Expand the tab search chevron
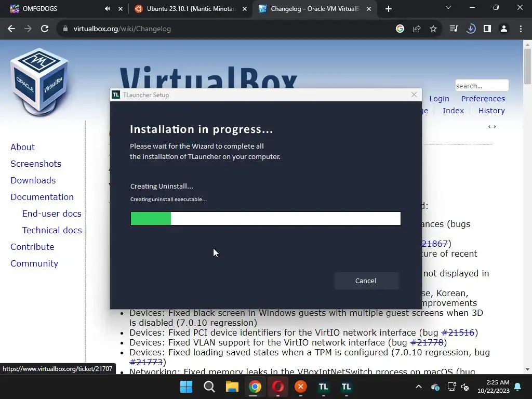This screenshot has height=399, width=532. [448, 7]
